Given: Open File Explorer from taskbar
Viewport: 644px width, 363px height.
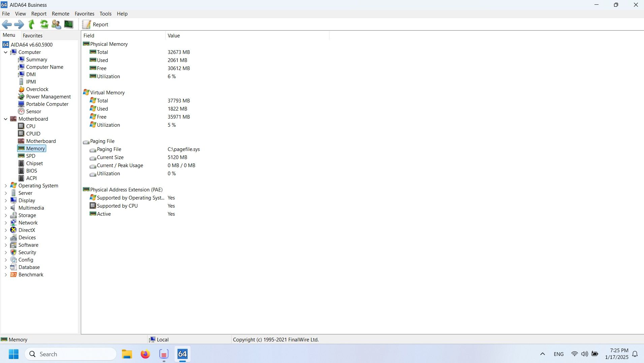Looking at the screenshot, I should 127,354.
